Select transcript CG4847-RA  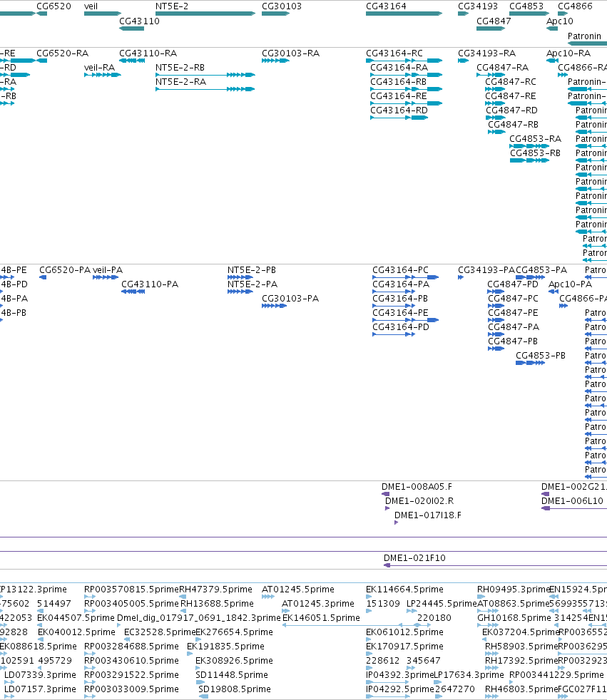[502, 68]
